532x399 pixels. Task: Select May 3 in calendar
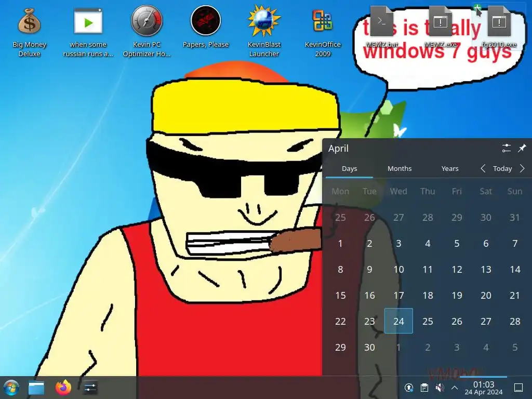pos(457,347)
